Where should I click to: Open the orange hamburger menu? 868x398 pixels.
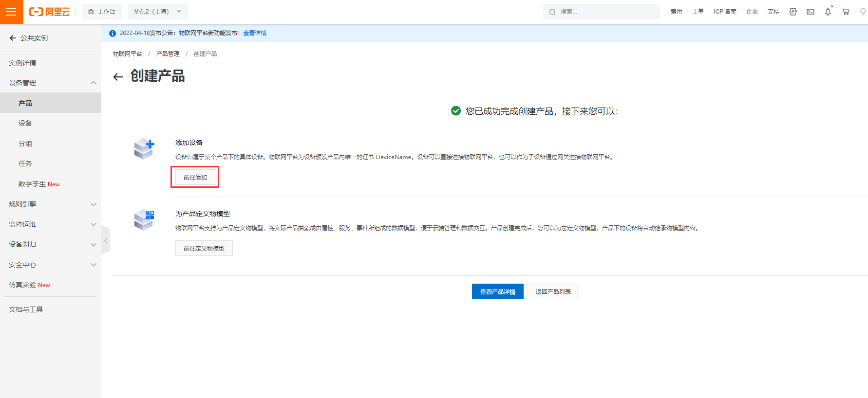11,12
